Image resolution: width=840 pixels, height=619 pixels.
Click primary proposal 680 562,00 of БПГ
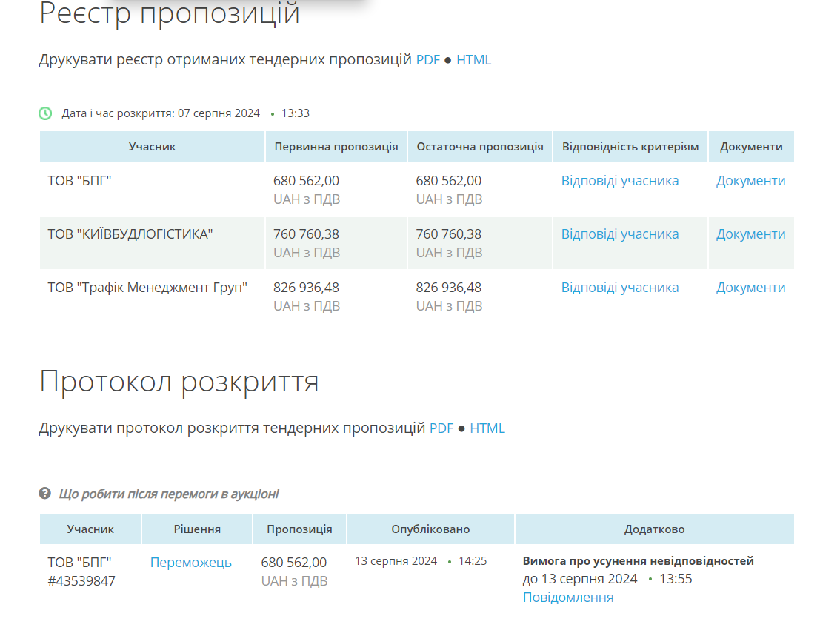click(306, 181)
